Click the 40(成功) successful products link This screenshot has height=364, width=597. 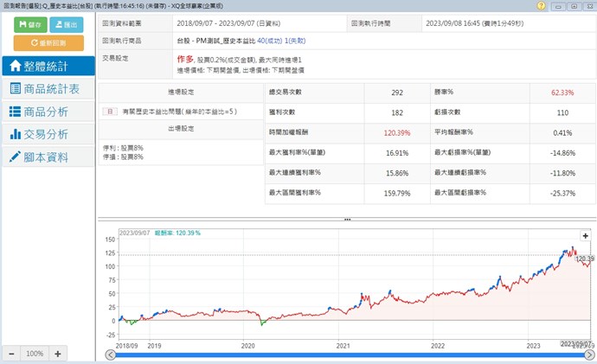(x=270, y=40)
